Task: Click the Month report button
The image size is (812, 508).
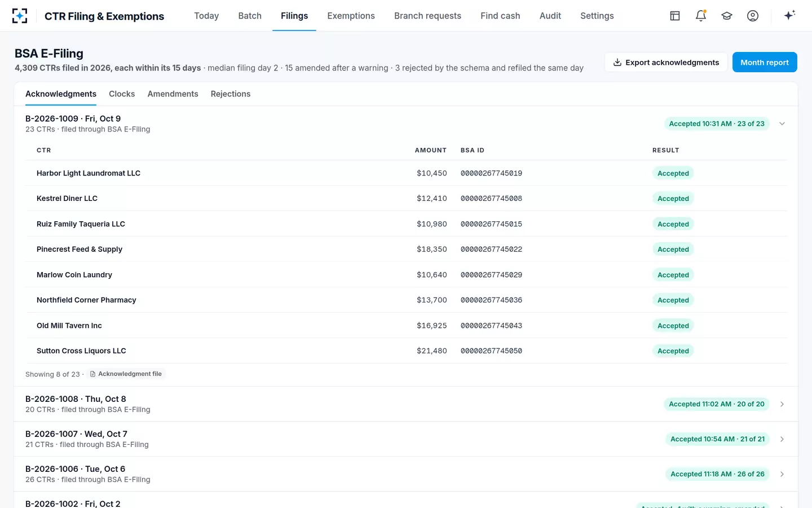Action: (x=765, y=62)
